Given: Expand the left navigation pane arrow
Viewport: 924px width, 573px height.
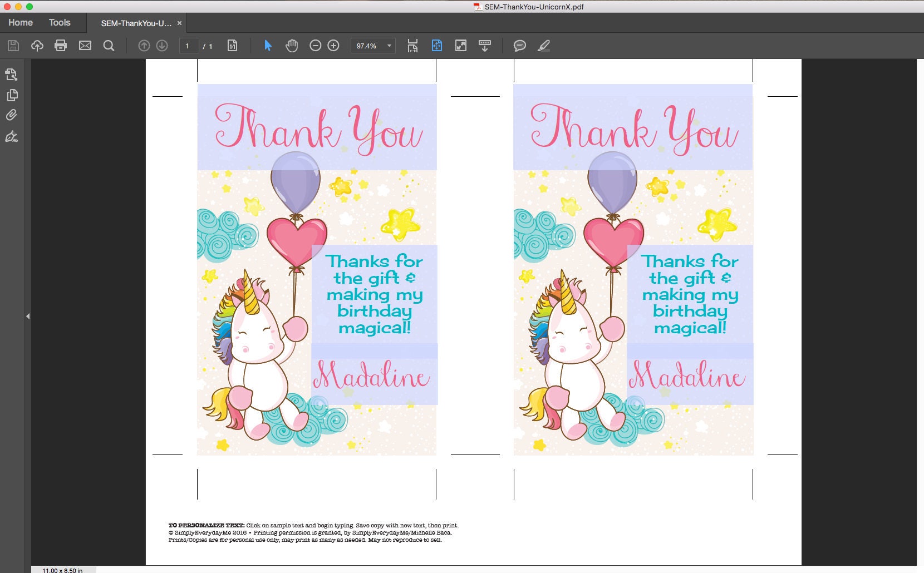Looking at the screenshot, I should coord(27,316).
